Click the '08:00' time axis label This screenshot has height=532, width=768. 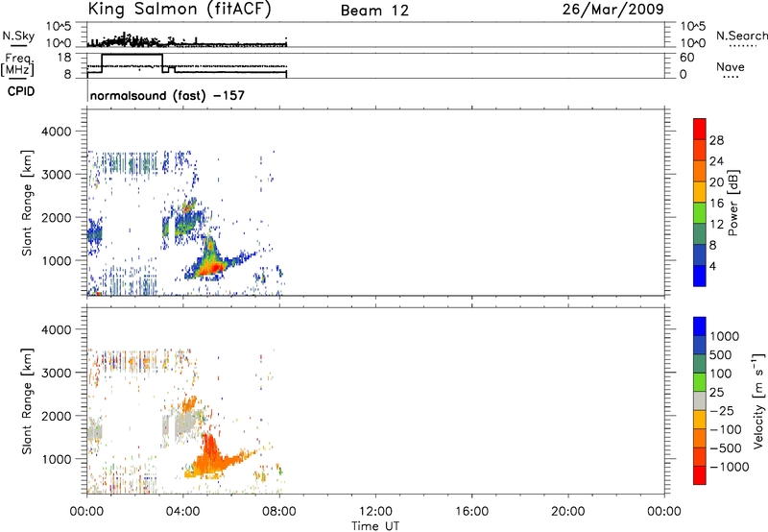tap(279, 512)
